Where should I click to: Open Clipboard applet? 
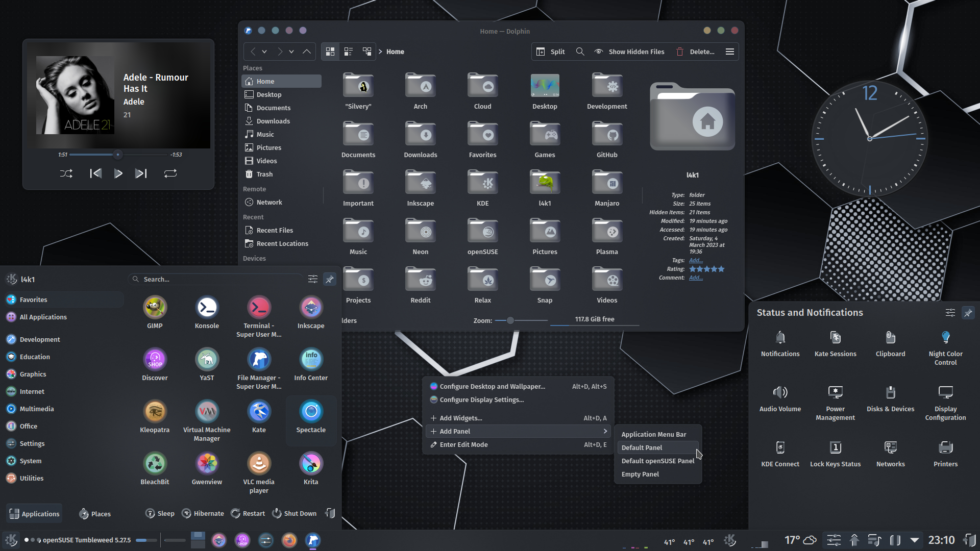890,343
